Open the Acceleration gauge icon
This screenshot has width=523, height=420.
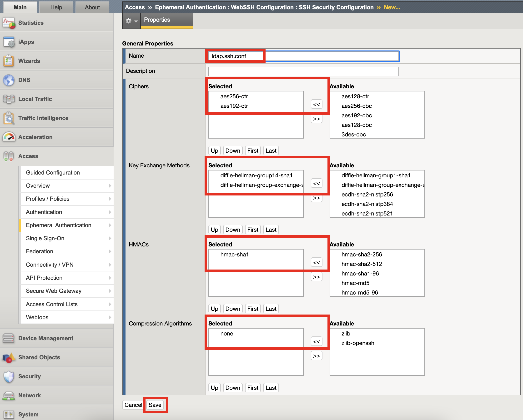pyautogui.click(x=9, y=137)
